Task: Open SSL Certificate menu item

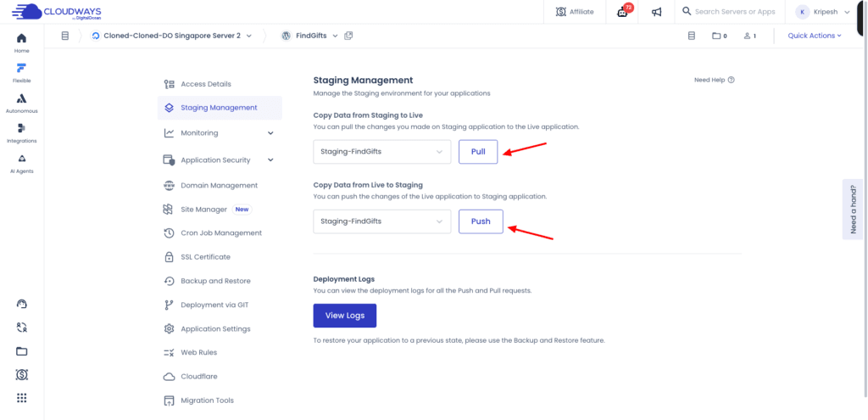Action: point(220,257)
